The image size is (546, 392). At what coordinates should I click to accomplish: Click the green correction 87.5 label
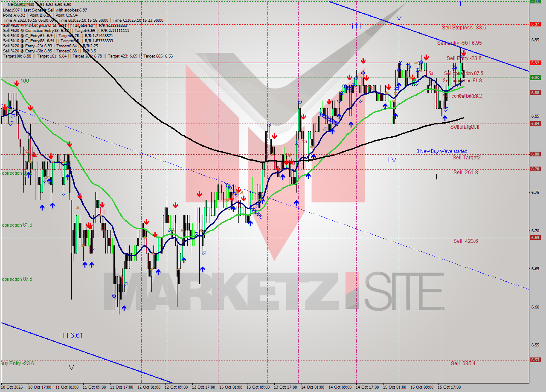click(x=17, y=279)
